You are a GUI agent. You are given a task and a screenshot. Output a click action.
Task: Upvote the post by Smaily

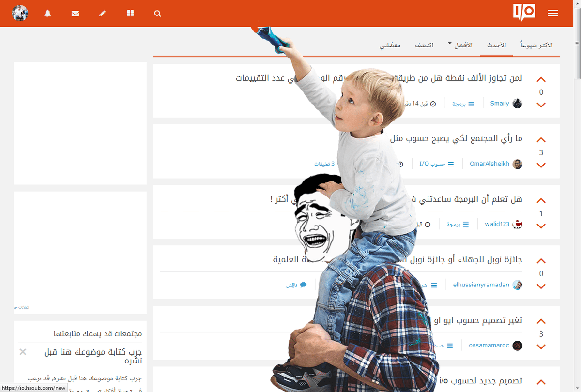pyautogui.click(x=541, y=80)
